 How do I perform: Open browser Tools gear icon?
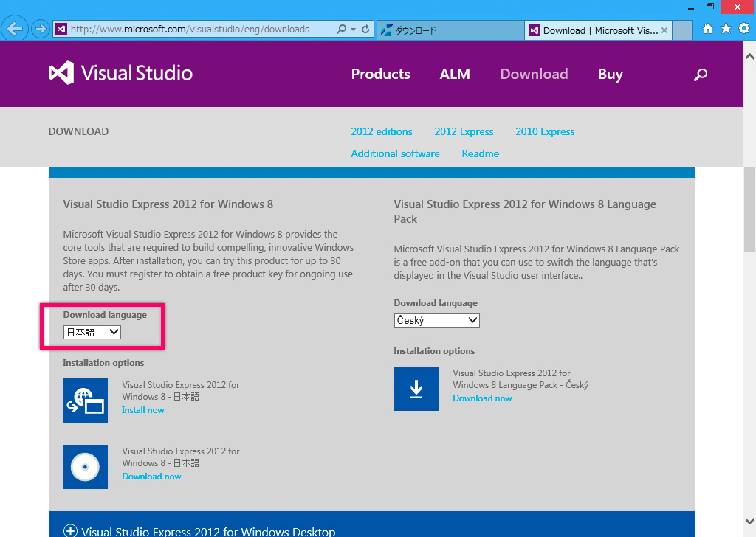744,29
